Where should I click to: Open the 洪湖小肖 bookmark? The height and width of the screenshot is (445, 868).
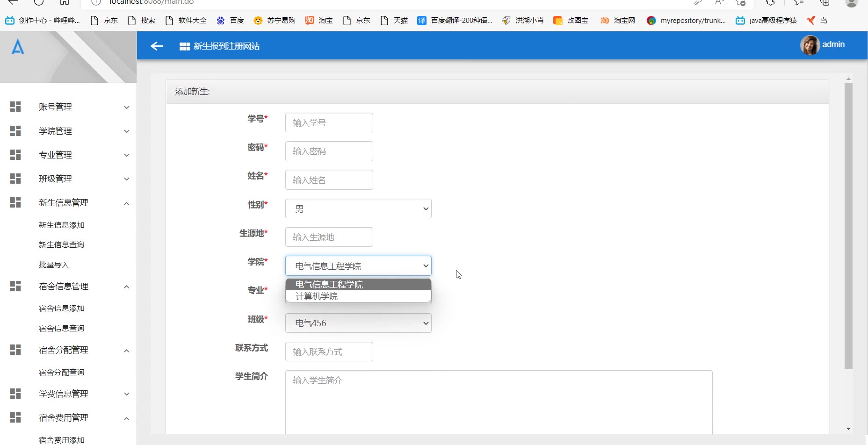tap(523, 21)
